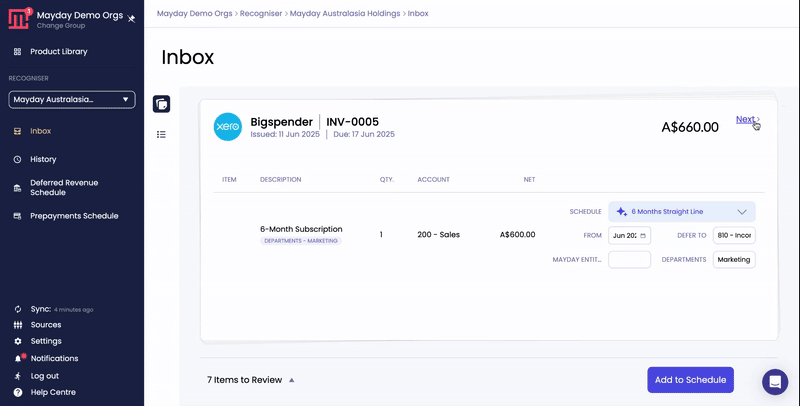Open Help Centre

coord(53,392)
